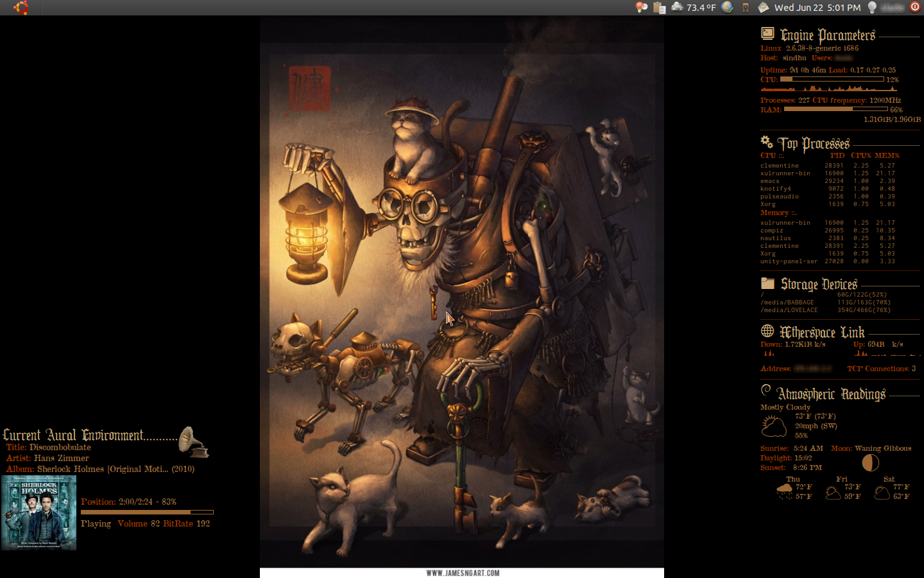
Task: Click the /media/BABBAGE storage entry
Action: [x=789, y=302]
